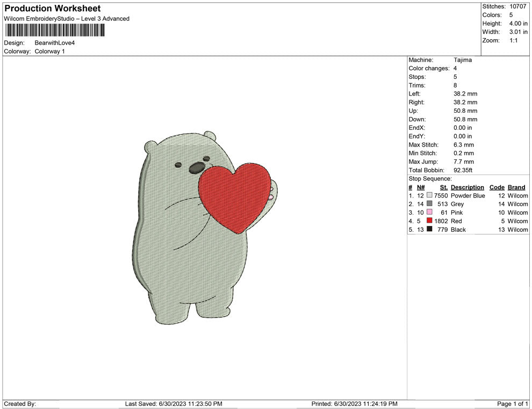Image resolution: width=532 pixels, height=409 pixels.
Task: Click the Printed timestamp in footer
Action: 354,404
